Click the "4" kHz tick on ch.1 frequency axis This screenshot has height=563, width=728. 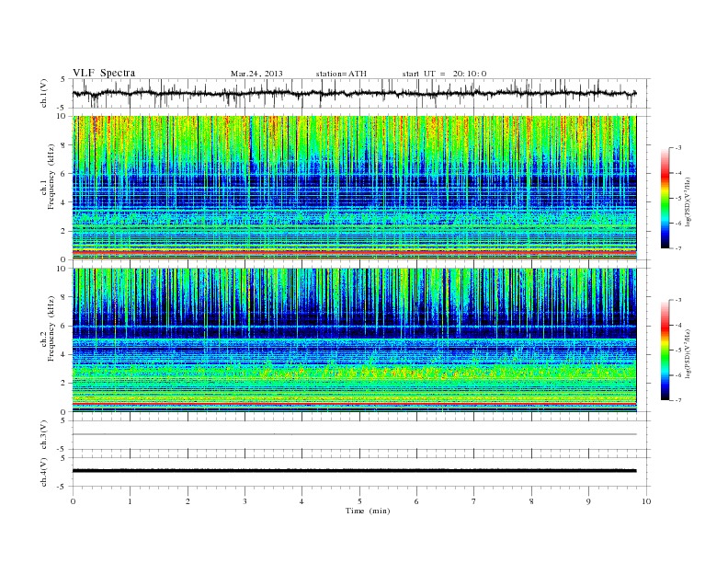point(63,202)
